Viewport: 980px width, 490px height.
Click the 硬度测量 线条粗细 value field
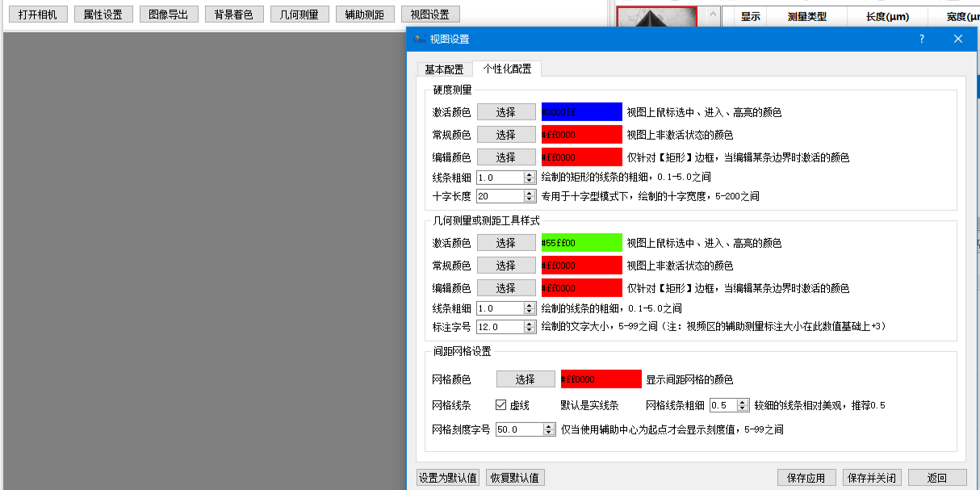[500, 177]
